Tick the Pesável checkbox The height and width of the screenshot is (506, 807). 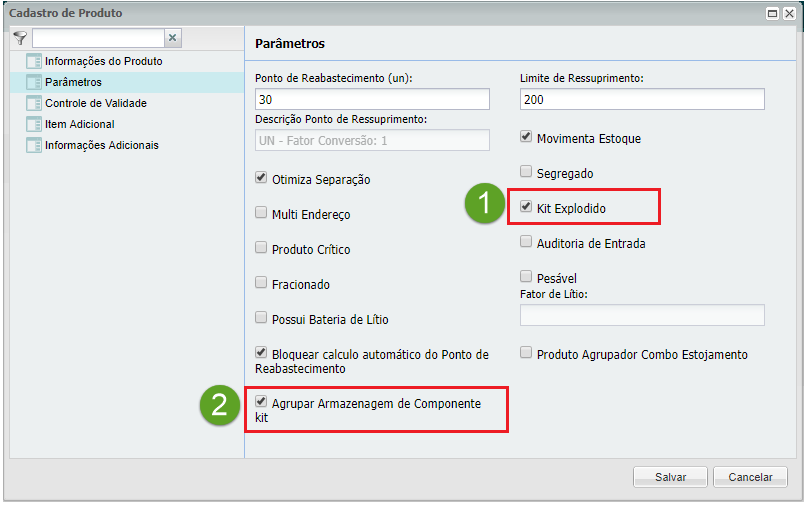[x=526, y=277]
